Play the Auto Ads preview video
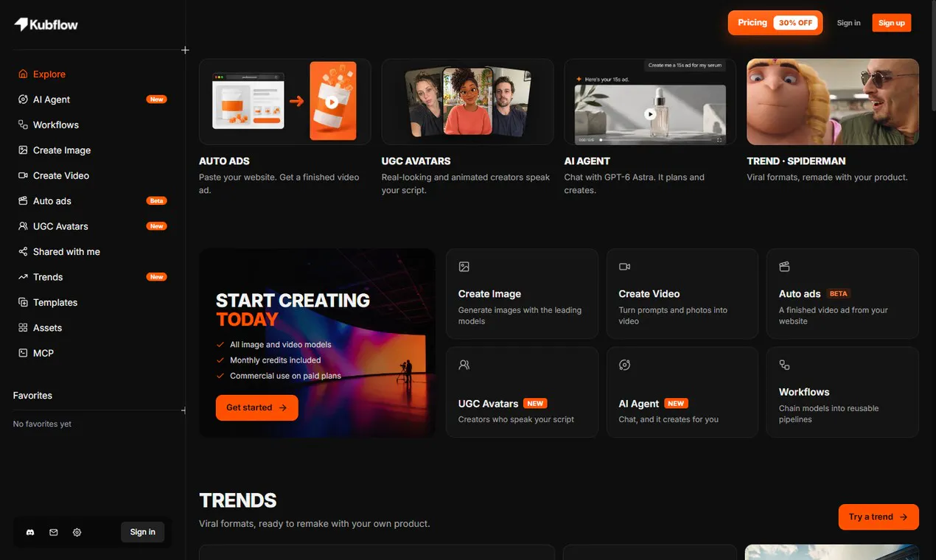The image size is (936, 560). (332, 102)
